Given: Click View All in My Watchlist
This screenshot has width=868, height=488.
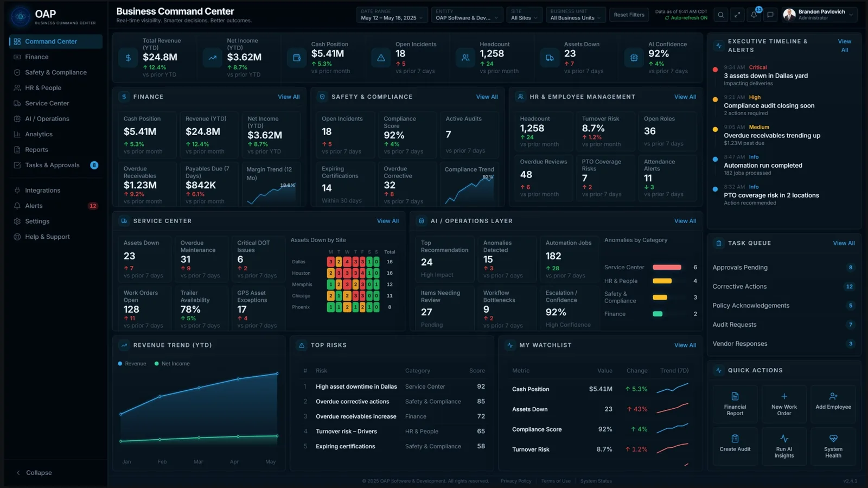Looking at the screenshot, I should coord(685,345).
